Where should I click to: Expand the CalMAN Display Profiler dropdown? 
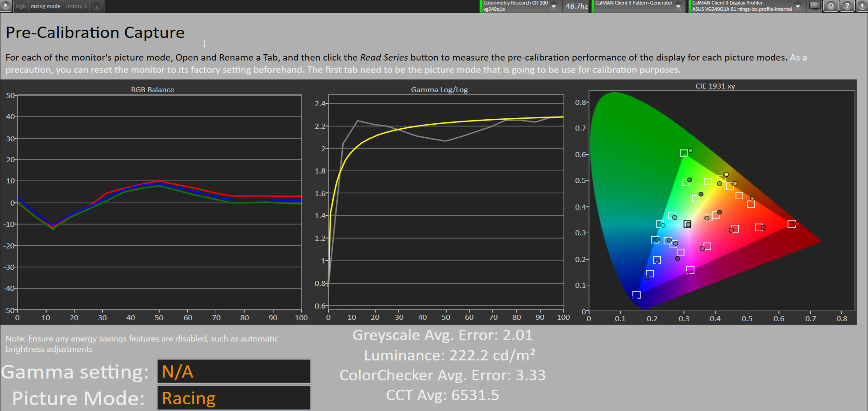[797, 6]
